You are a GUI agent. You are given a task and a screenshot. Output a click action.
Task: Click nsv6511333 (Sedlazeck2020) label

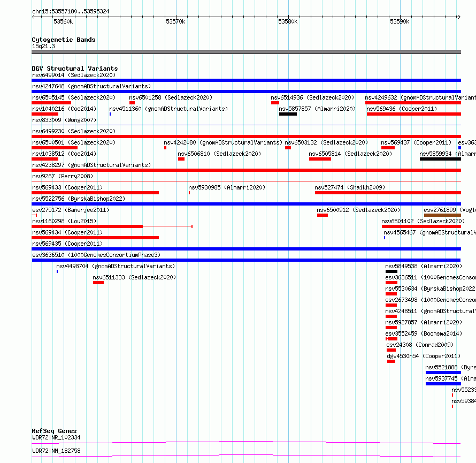click(134, 277)
